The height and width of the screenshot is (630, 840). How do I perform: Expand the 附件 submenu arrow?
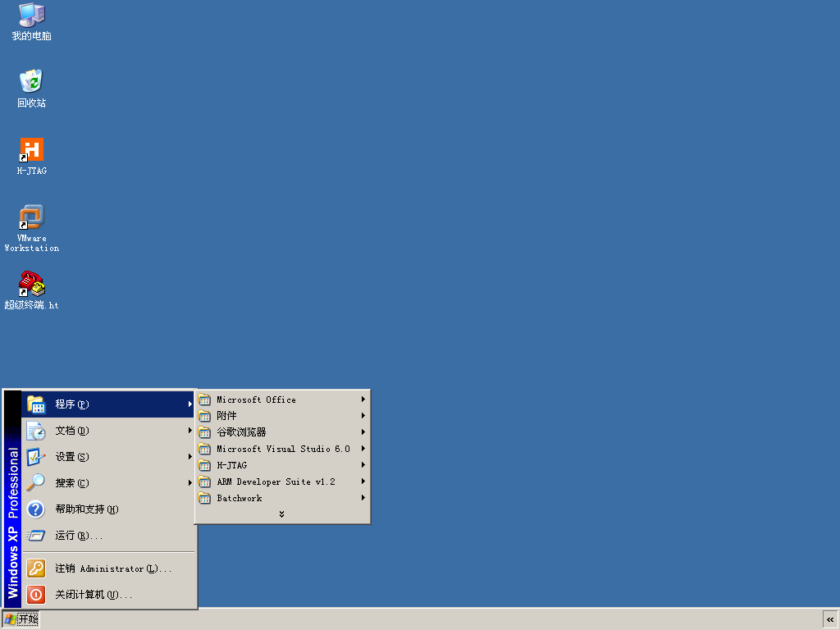point(363,416)
